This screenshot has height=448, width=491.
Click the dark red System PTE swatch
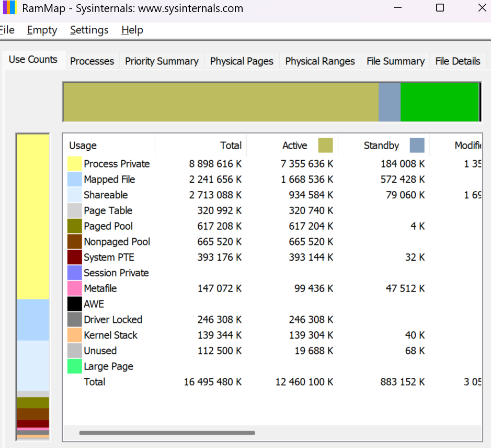75,257
